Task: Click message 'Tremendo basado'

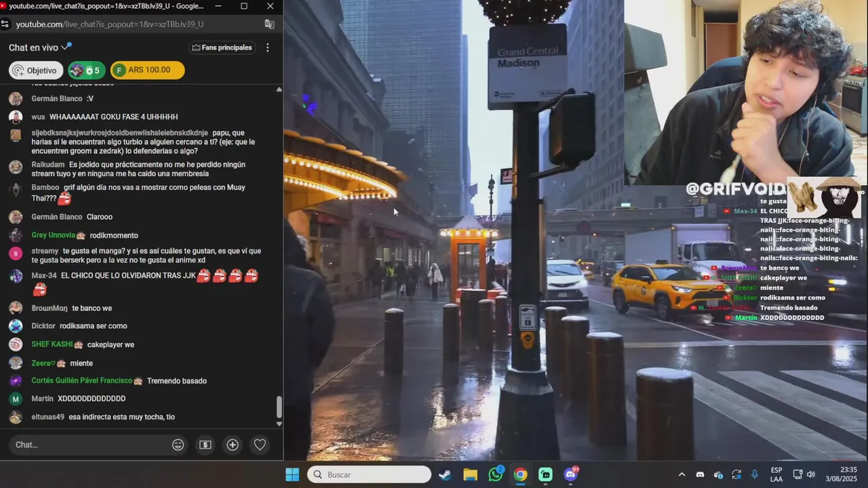Action: (x=177, y=381)
